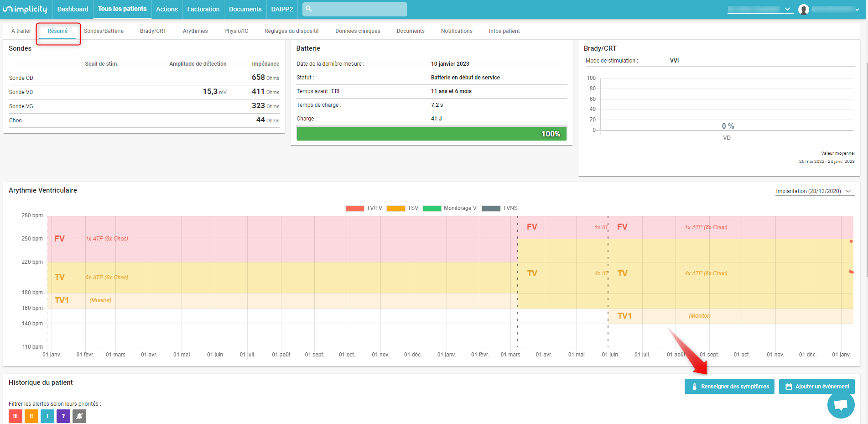Click Ajouter un événement button

point(816,387)
